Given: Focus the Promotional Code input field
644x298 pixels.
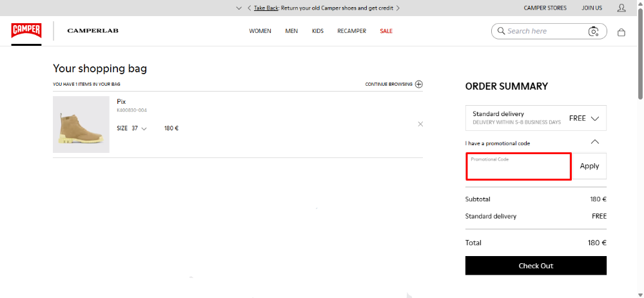Looking at the screenshot, I should coord(518,167).
